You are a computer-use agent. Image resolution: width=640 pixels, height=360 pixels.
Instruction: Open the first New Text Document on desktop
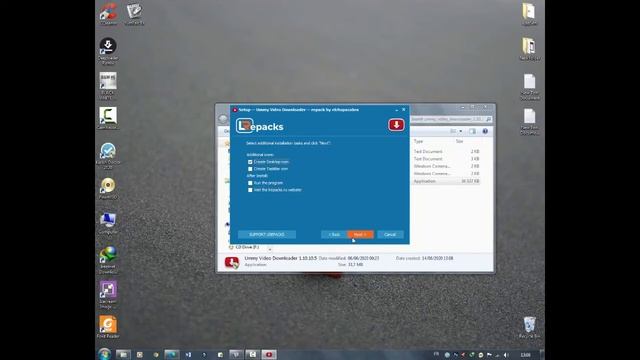coord(529,86)
